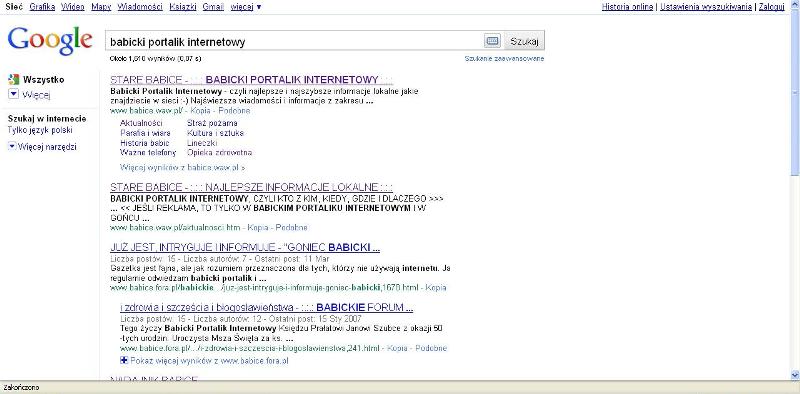This screenshot has width=800, height=394.
Task: Open the Straż pożarna sitelink
Action: tap(212, 123)
